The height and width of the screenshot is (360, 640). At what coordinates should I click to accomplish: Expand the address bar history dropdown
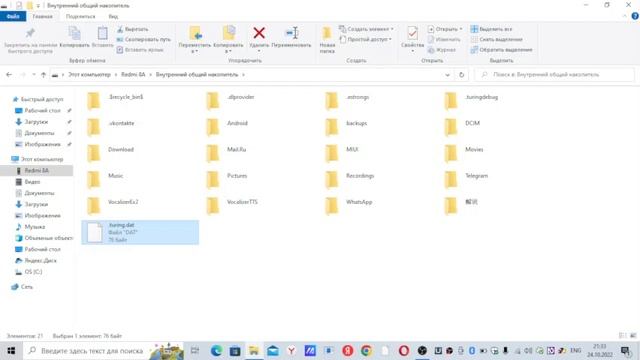tap(447, 75)
